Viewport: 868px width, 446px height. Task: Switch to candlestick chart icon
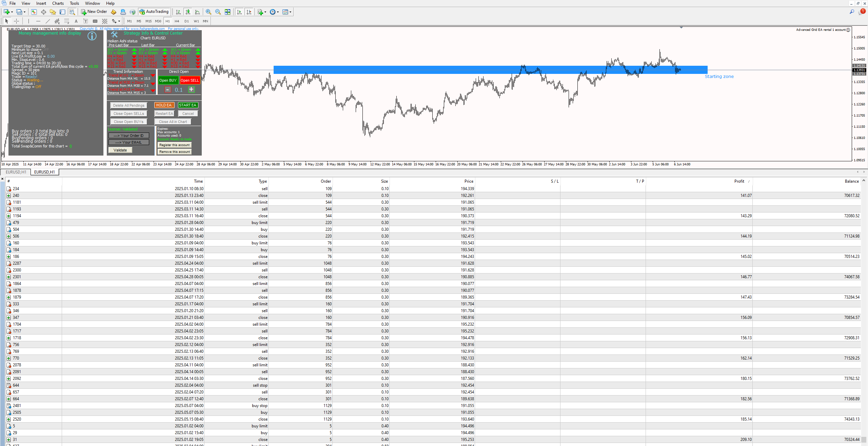point(188,12)
